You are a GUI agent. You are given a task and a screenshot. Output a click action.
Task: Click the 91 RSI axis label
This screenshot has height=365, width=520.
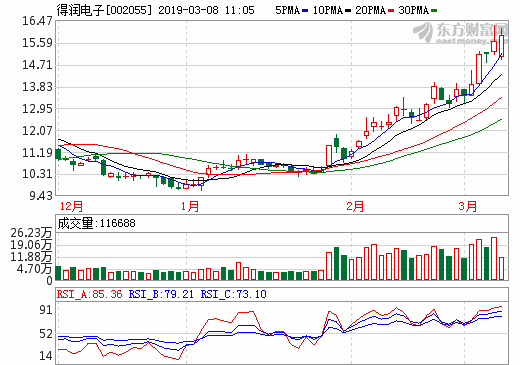pyautogui.click(x=46, y=310)
